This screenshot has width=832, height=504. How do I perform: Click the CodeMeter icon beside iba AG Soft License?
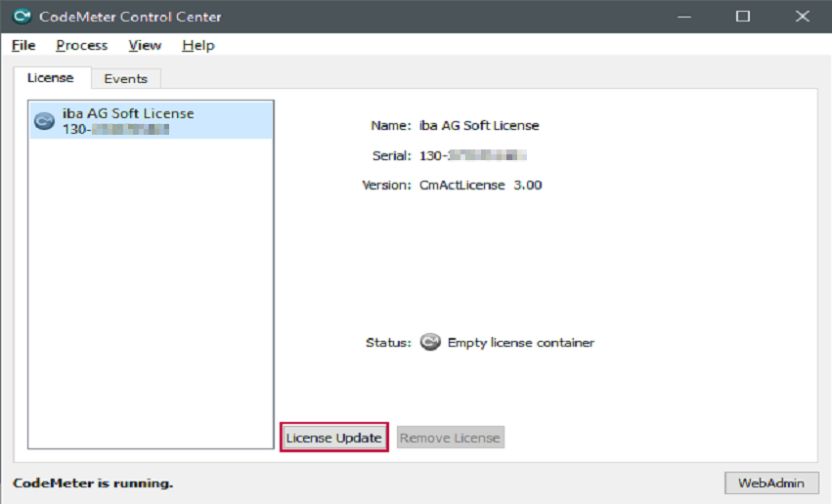(44, 121)
